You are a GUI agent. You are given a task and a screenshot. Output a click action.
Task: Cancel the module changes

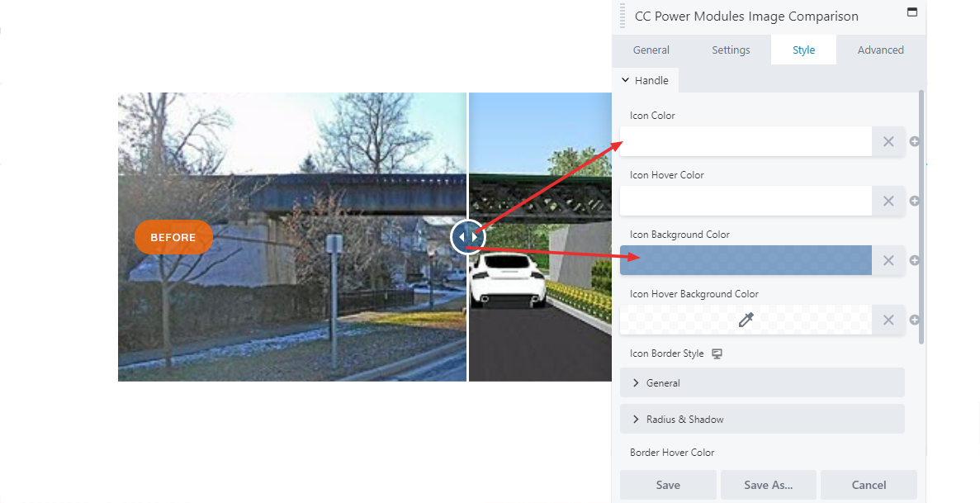[869, 485]
